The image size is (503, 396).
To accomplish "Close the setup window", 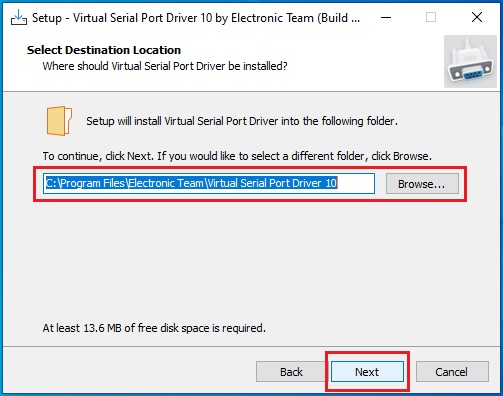I will 477,17.
